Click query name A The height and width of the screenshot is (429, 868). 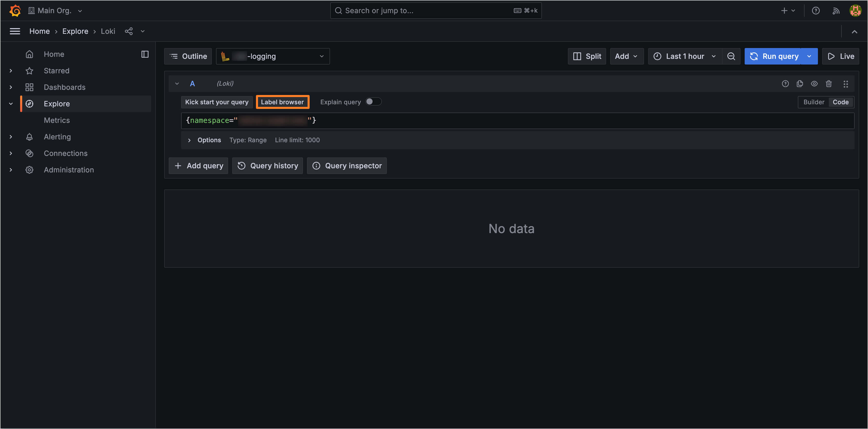pyautogui.click(x=192, y=84)
